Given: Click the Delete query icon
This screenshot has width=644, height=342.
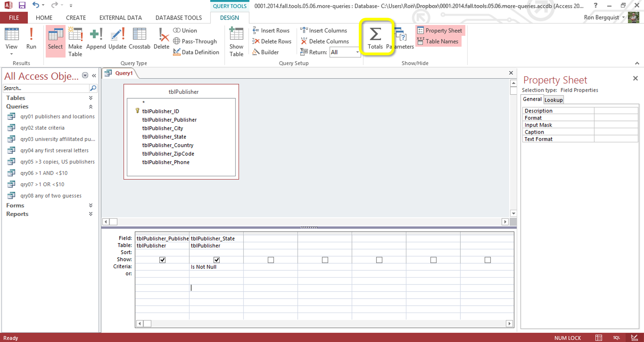Looking at the screenshot, I should [161, 38].
